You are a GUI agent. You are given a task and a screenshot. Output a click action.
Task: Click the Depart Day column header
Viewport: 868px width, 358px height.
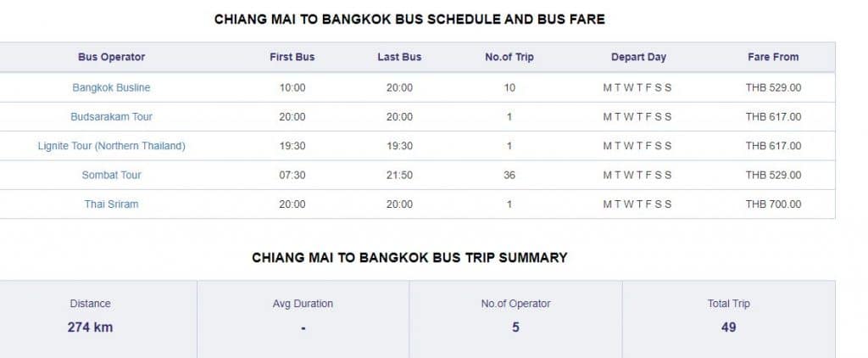click(638, 57)
